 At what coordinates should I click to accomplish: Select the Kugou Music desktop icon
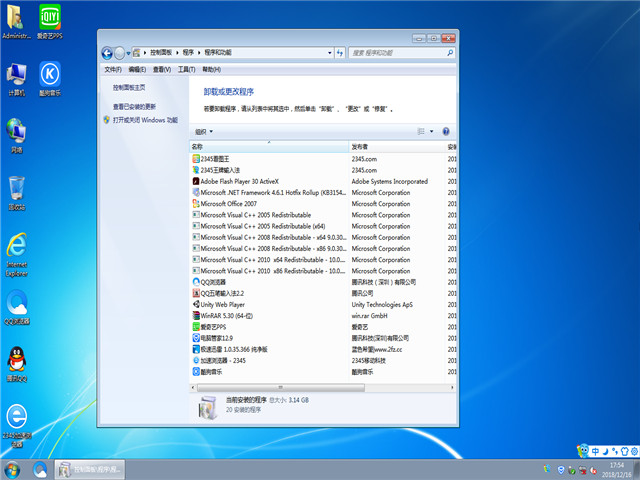50,80
